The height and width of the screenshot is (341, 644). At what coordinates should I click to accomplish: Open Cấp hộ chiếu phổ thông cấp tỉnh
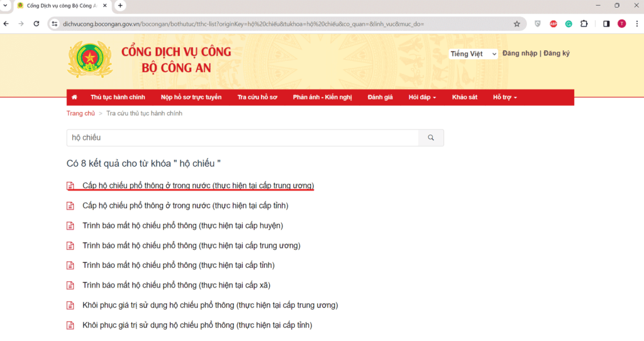(x=186, y=206)
